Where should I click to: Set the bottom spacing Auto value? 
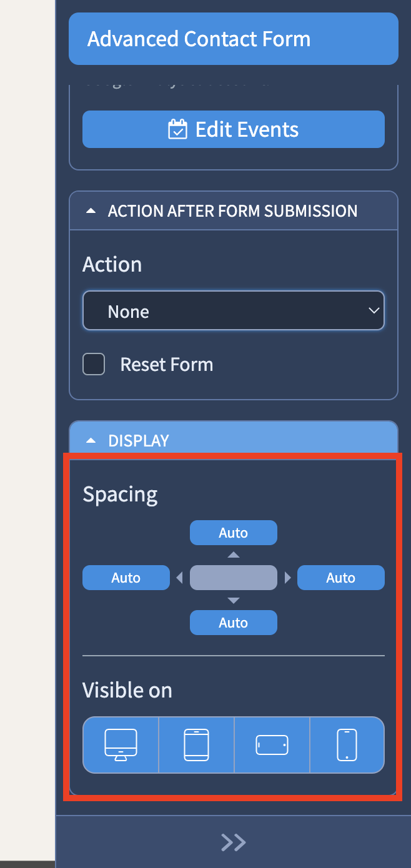pos(234,623)
